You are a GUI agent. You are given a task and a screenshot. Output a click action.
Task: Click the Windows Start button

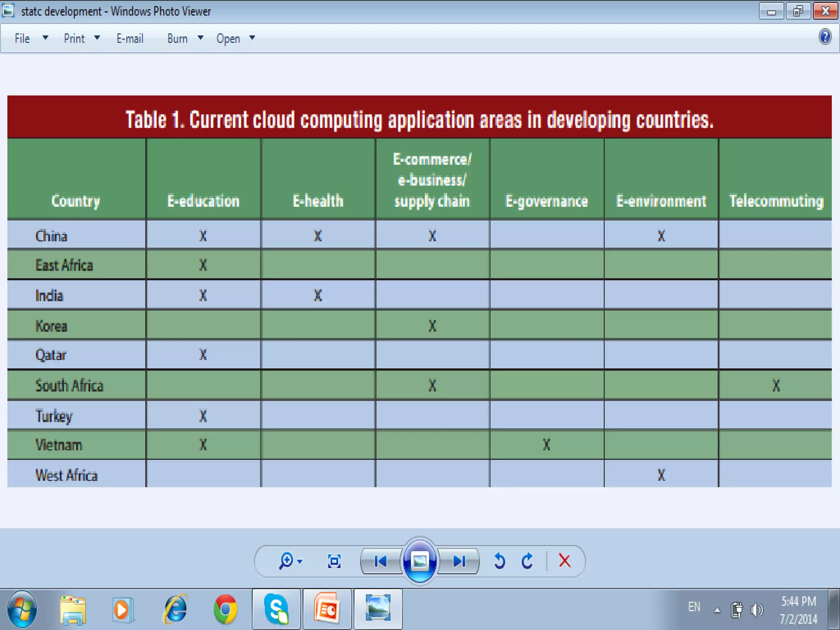(22, 609)
